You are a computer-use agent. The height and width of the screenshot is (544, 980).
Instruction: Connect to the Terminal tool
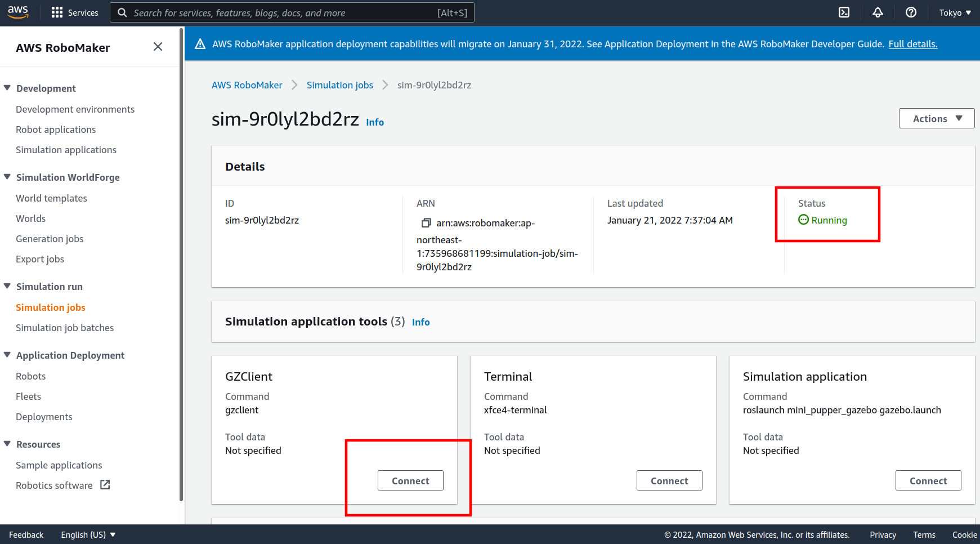[669, 480]
